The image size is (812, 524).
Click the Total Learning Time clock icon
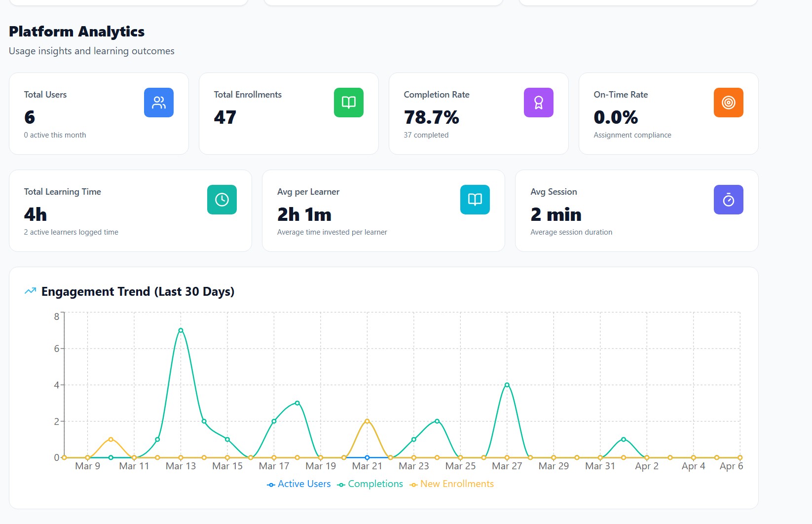221,199
